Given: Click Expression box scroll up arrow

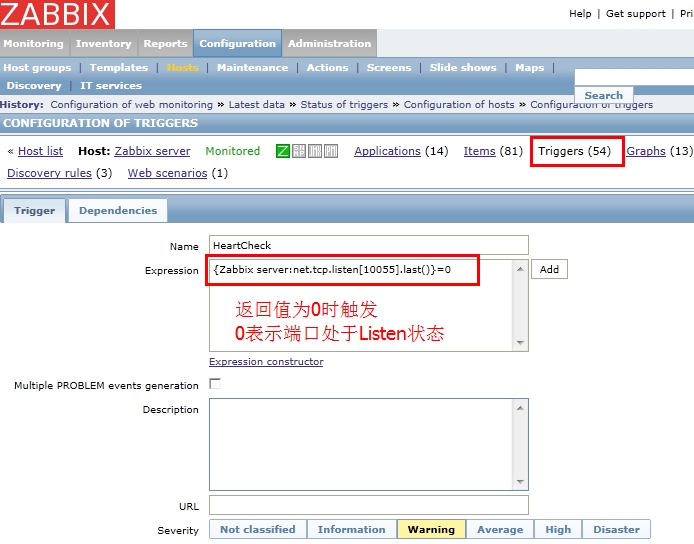Looking at the screenshot, I should (520, 269).
